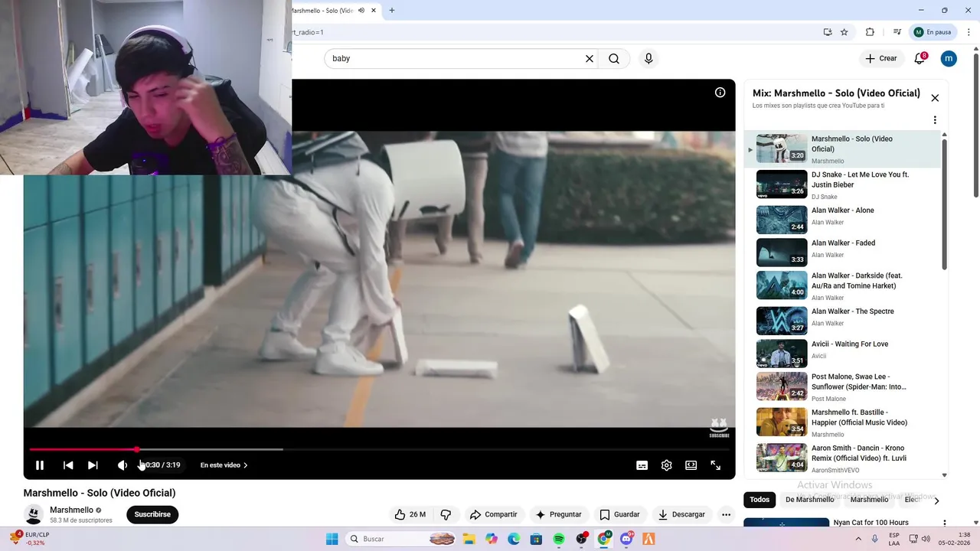Play Avicii - Waiting For Love
This screenshot has width=980, height=551.
coord(842,353)
